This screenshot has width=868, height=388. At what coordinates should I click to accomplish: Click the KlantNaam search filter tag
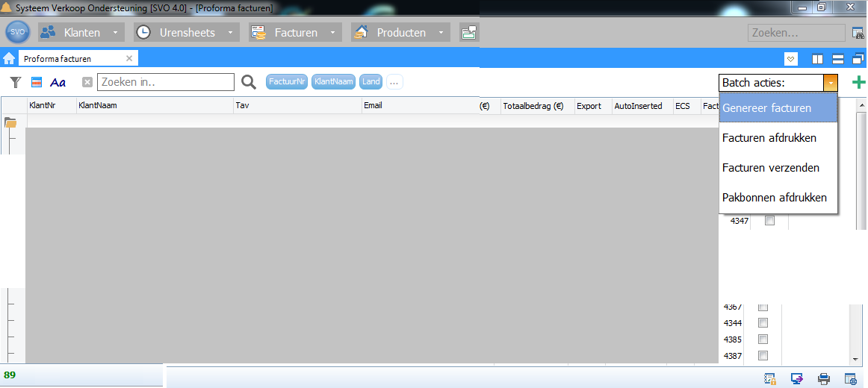click(333, 82)
